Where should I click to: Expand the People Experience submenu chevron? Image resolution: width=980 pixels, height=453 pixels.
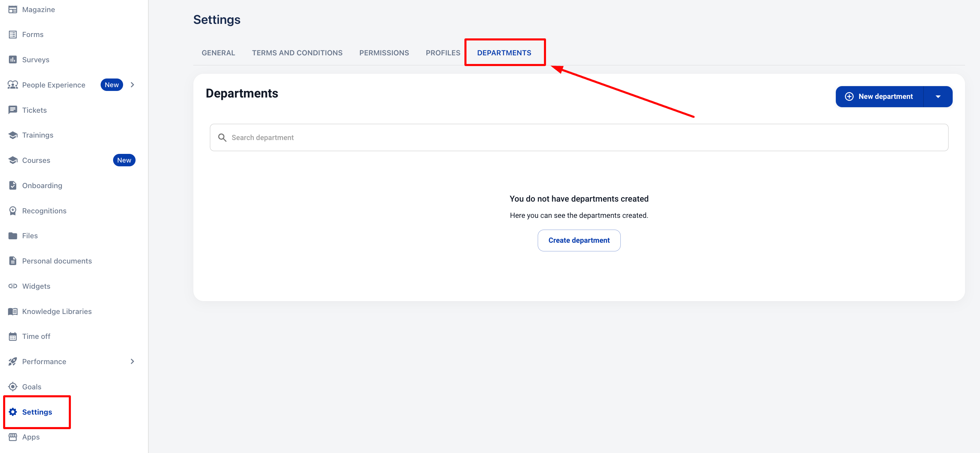(132, 85)
